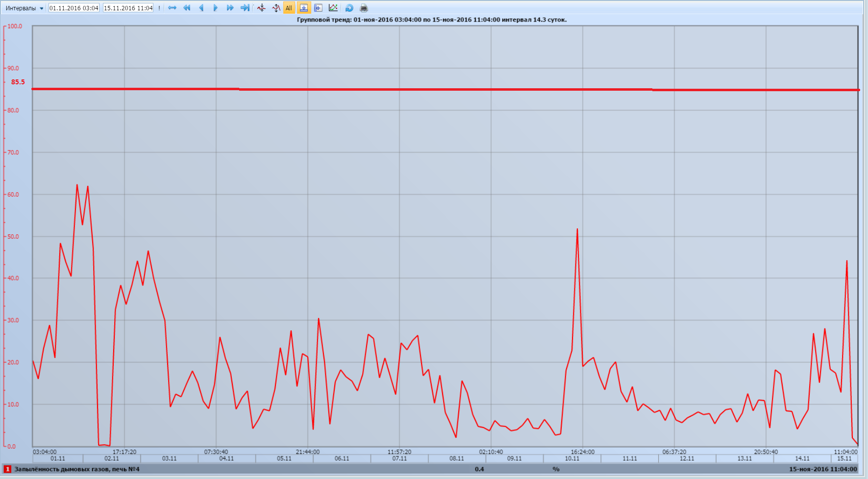Step forward with the single right arrow
The height and width of the screenshot is (479, 868).
click(x=216, y=8)
